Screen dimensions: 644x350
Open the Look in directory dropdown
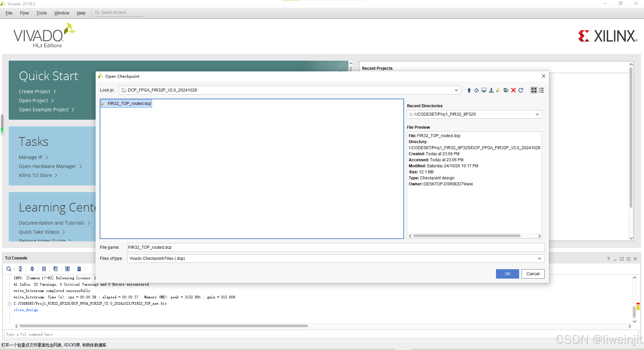456,90
